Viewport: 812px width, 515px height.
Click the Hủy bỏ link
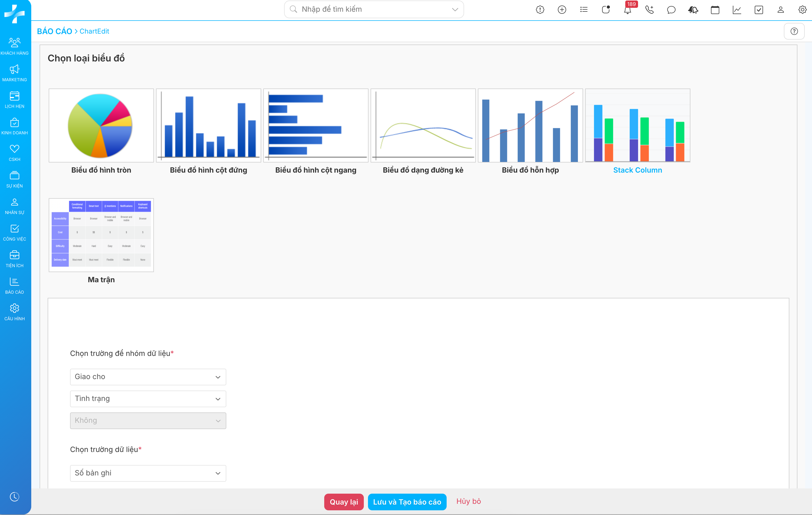pos(469,501)
